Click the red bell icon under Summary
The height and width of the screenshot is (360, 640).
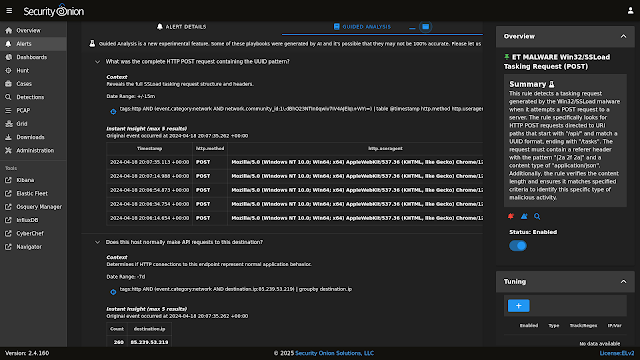[x=511, y=216]
